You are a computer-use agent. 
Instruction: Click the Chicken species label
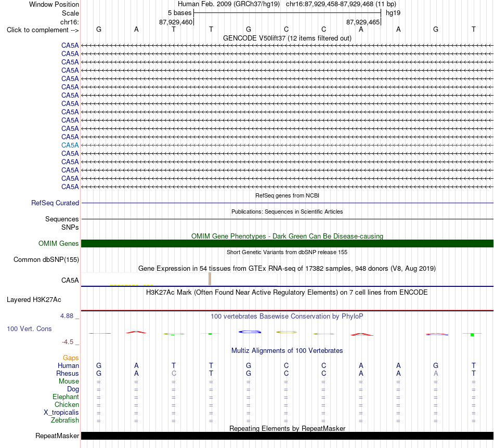coord(67,404)
